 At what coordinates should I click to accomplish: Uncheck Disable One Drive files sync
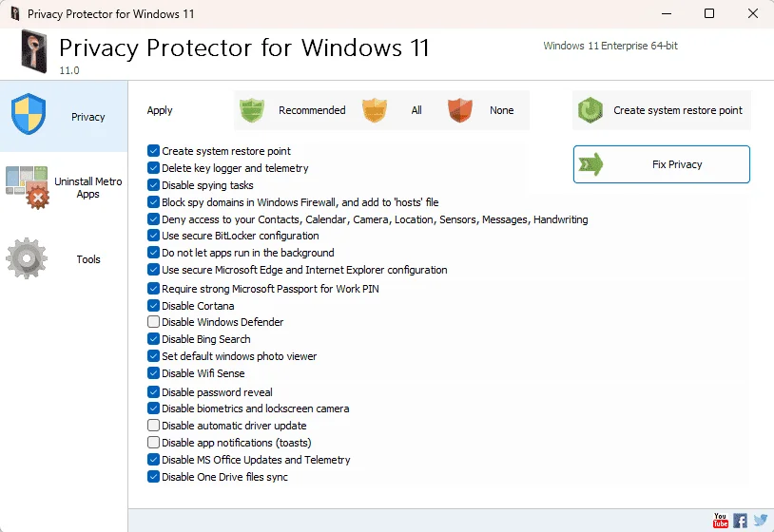153,477
